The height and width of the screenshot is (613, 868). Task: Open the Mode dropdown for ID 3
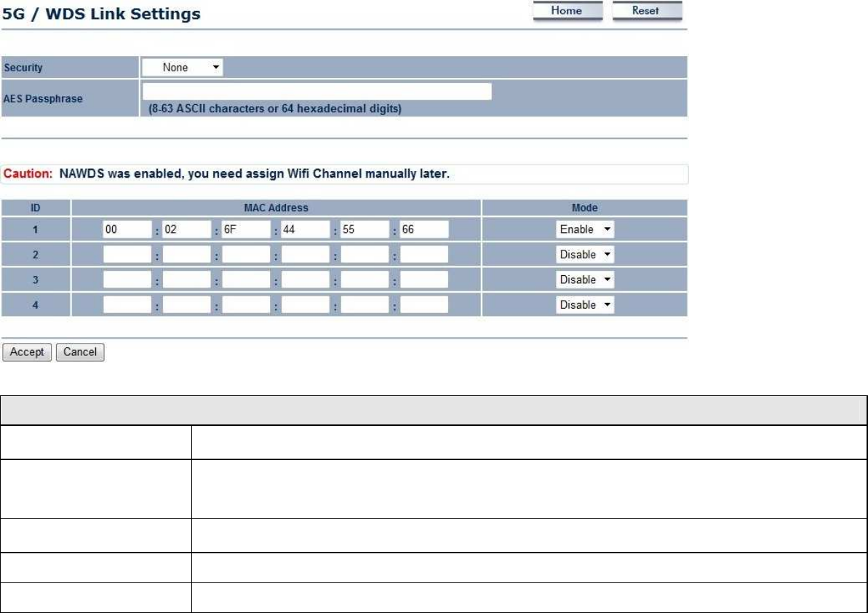584,280
